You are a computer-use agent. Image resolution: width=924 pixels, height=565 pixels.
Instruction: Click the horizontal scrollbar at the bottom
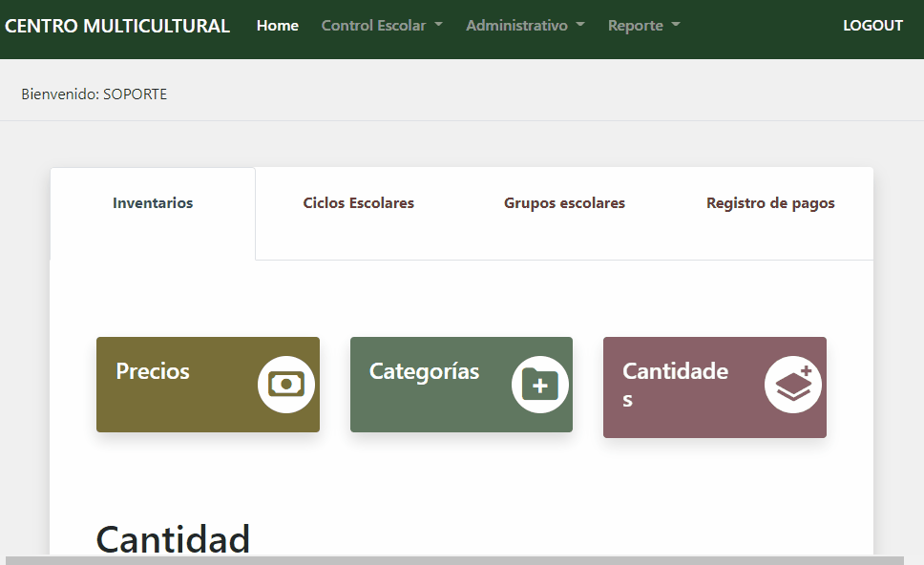pyautogui.click(x=462, y=558)
